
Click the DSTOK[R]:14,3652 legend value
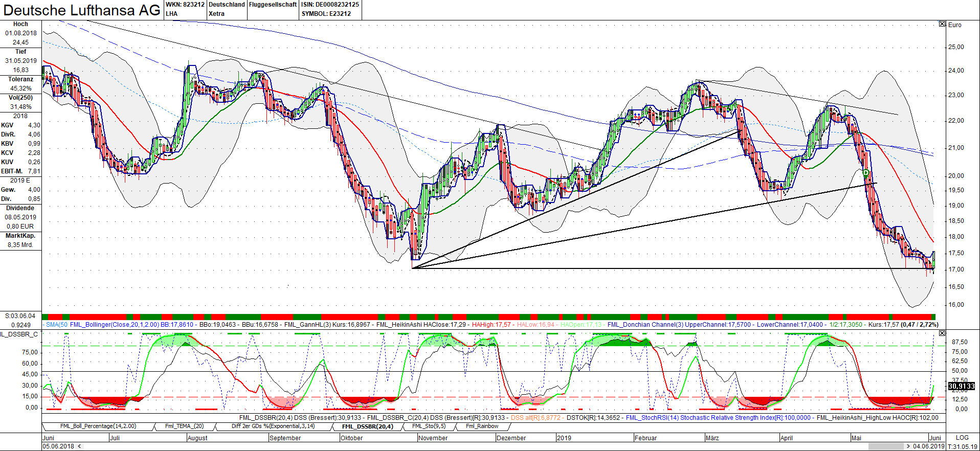(x=593, y=418)
